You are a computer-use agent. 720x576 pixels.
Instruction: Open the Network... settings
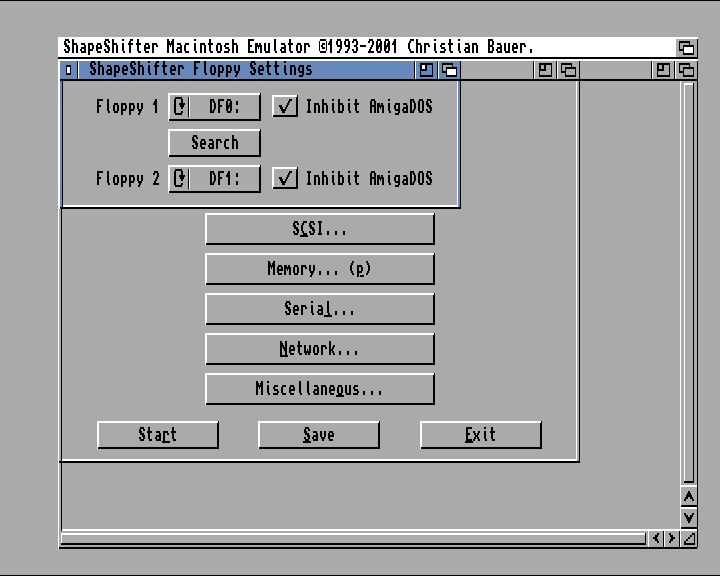[x=320, y=349]
